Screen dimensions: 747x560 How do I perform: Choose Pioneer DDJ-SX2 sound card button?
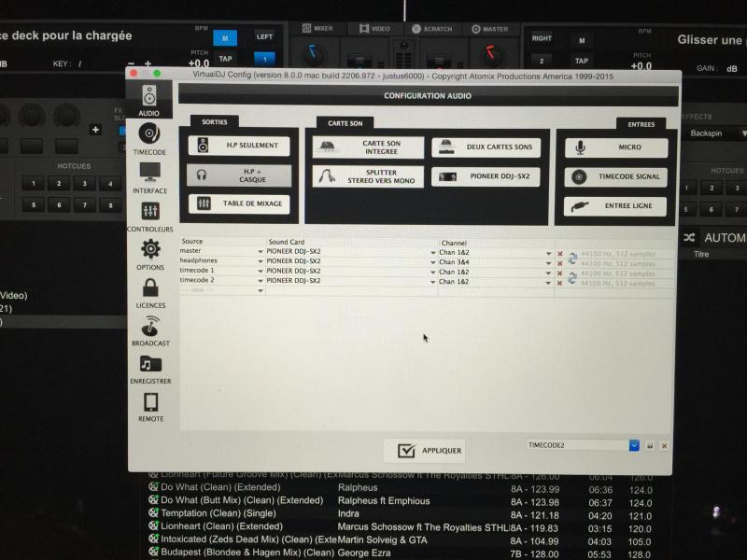(486, 176)
